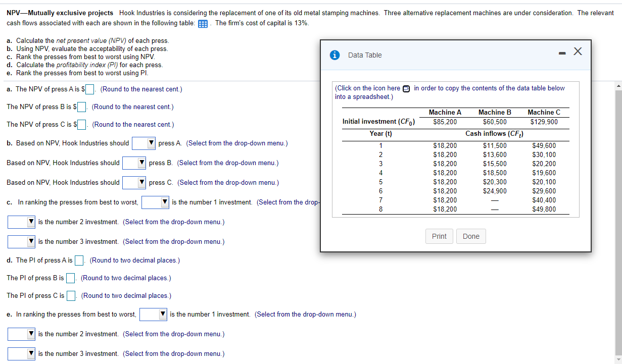Click the $129,900 initial investment value
The image size is (622, 364).
544,122
